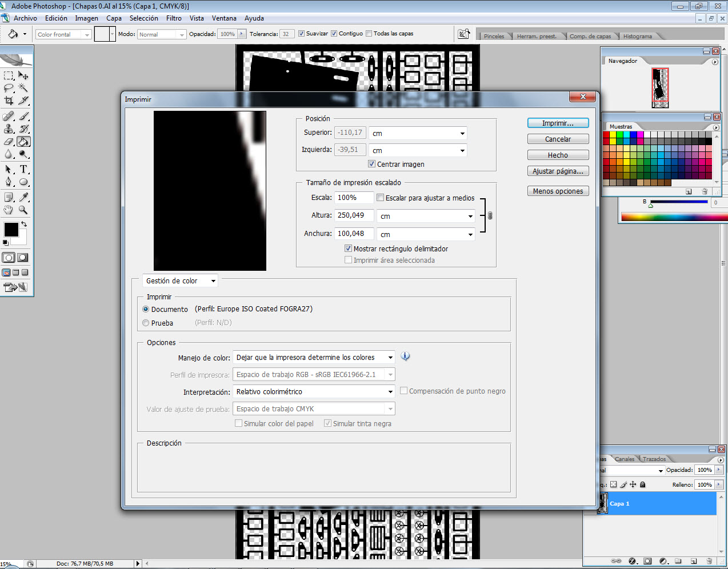Image resolution: width=728 pixels, height=569 pixels.
Task: Select the Eraser tool
Action: click(x=9, y=141)
